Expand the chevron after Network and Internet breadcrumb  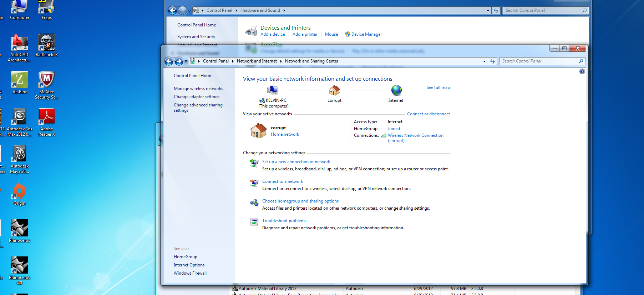(x=281, y=61)
